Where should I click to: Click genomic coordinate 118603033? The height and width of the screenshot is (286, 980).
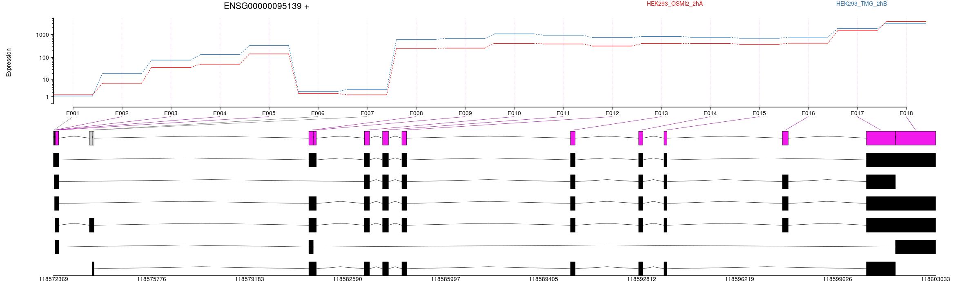tap(935, 279)
